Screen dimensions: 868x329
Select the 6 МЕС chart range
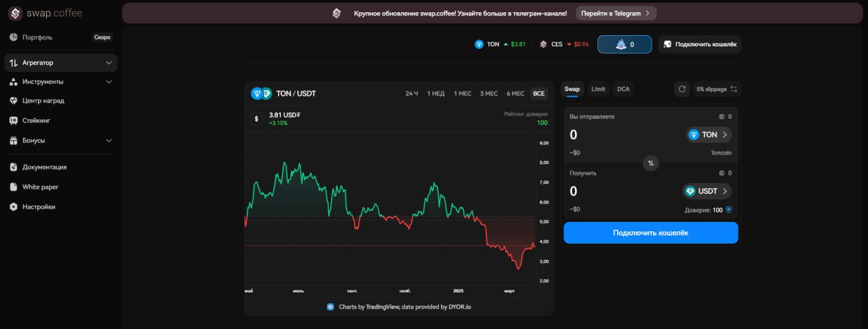515,94
